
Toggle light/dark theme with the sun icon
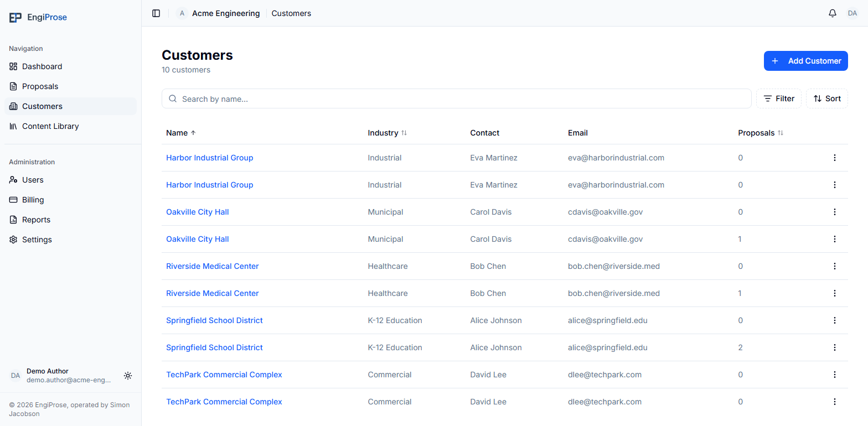pyautogui.click(x=128, y=376)
